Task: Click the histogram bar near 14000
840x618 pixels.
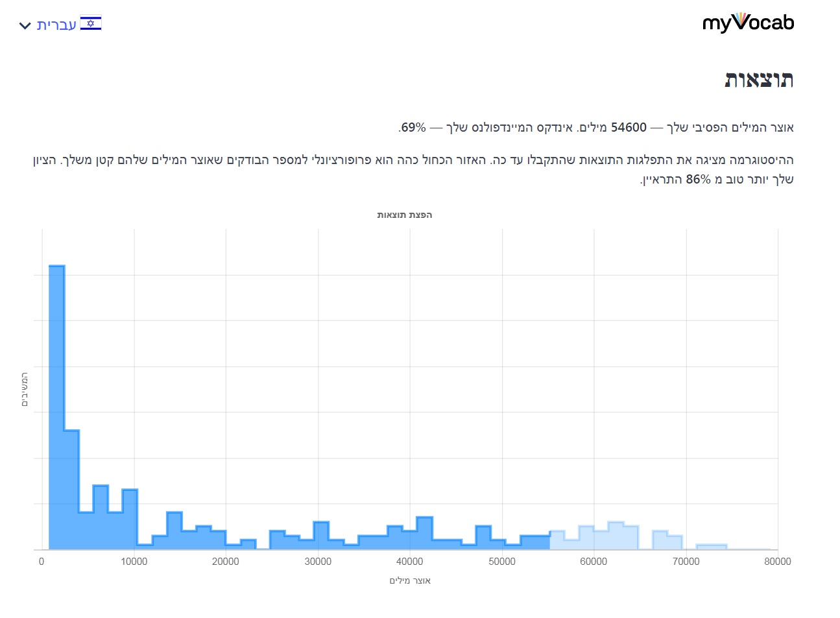Action: tap(174, 531)
